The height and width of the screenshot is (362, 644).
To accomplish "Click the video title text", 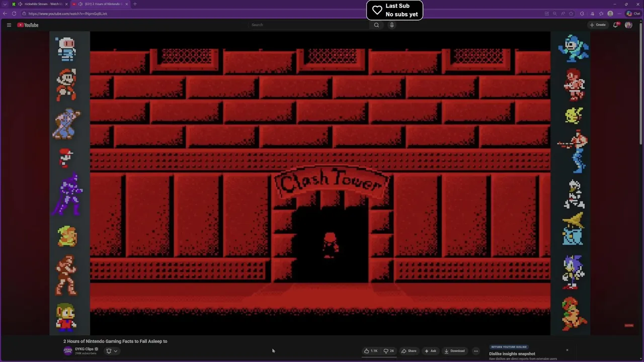I will (x=115, y=341).
